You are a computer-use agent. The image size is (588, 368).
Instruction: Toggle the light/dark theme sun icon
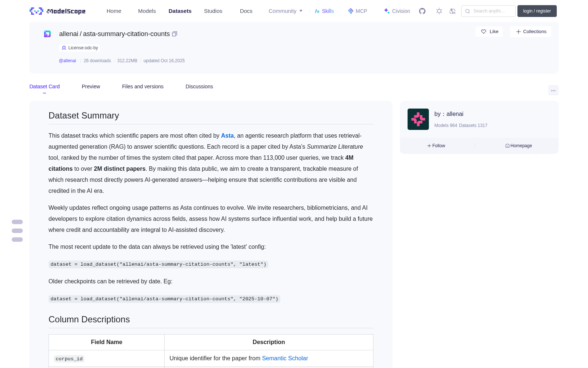[x=439, y=11]
